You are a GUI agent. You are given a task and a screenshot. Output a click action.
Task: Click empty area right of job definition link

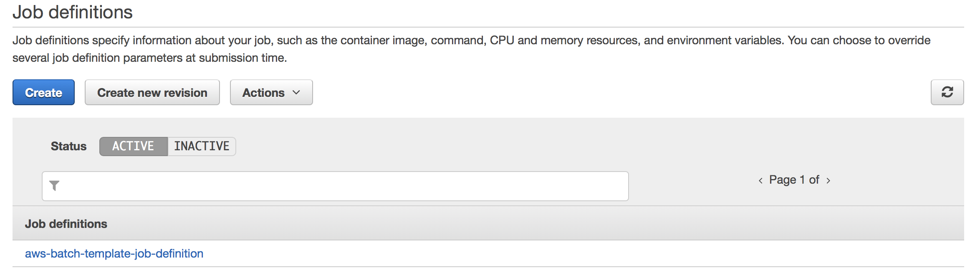click(584, 253)
